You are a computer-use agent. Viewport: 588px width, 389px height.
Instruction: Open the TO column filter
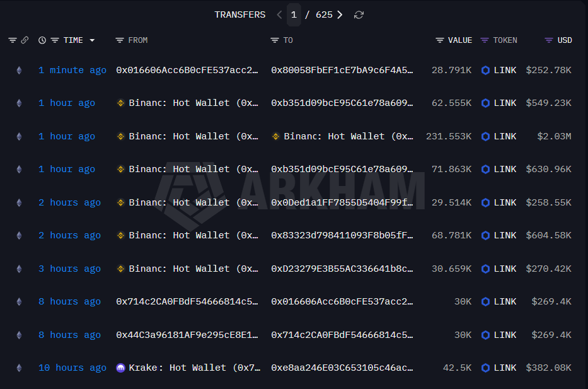point(275,40)
